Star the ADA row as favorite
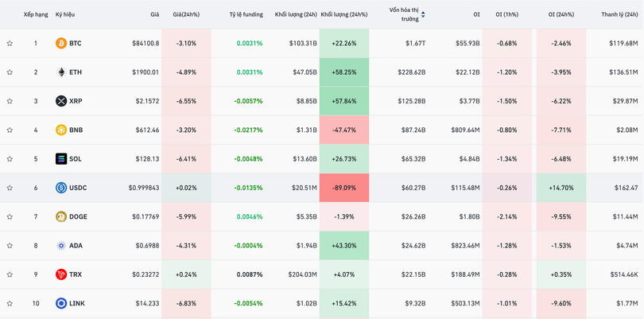Viewport: 644px width, 319px height. click(10, 246)
